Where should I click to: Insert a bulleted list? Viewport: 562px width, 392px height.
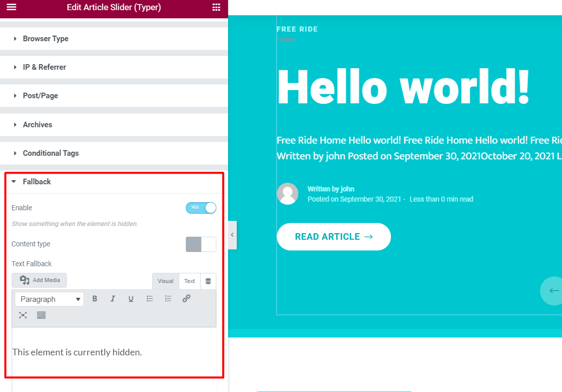150,298
